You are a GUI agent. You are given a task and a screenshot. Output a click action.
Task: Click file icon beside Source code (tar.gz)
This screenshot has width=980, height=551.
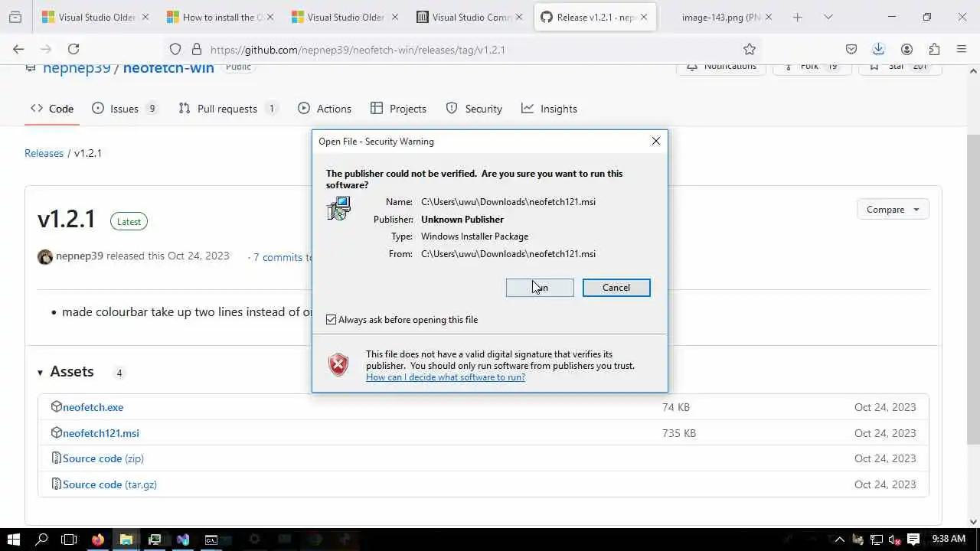click(56, 484)
